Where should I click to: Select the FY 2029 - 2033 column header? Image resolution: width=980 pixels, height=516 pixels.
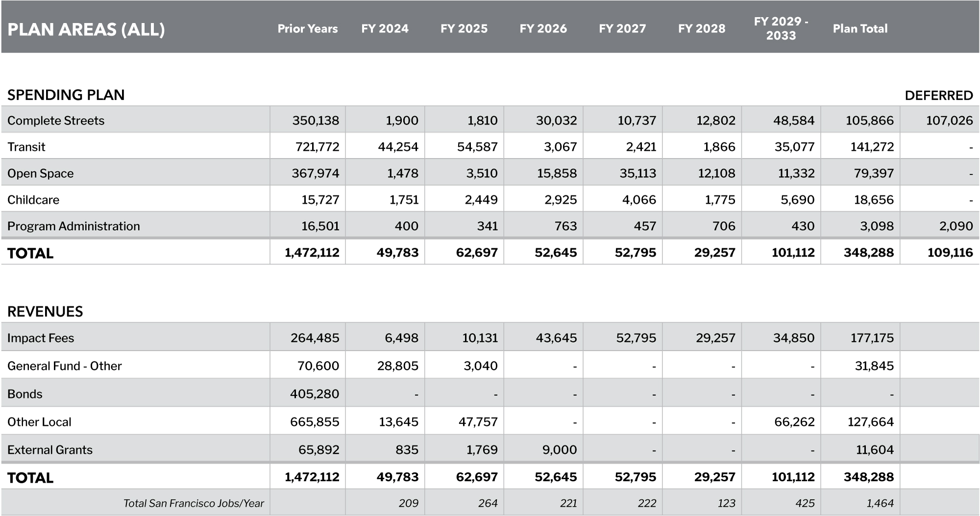(x=781, y=28)
